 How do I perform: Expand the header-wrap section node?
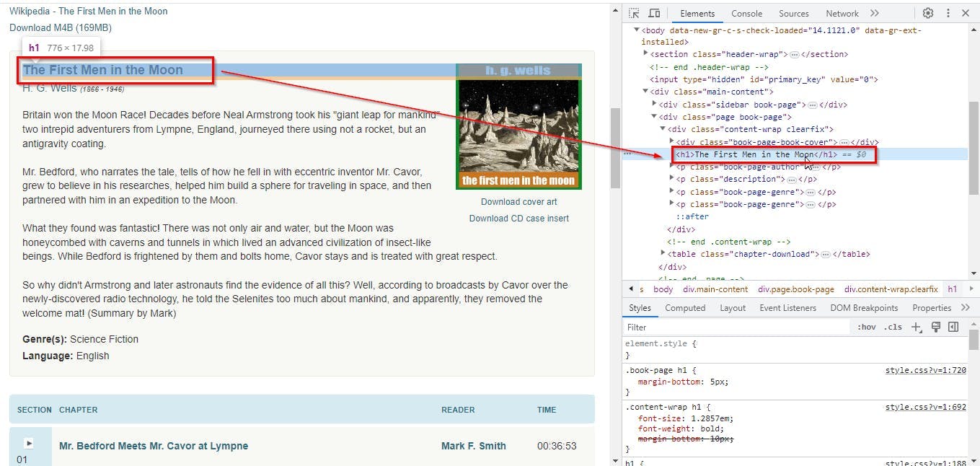click(x=646, y=53)
